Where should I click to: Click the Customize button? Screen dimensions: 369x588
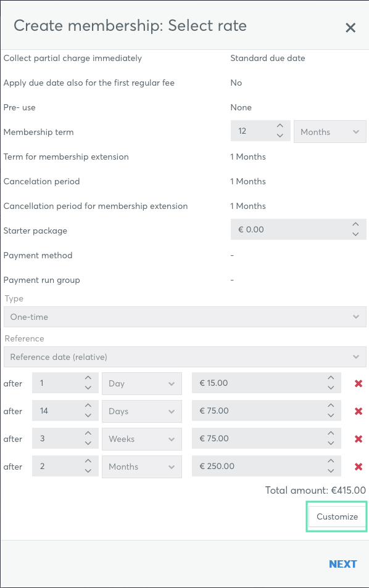click(x=337, y=517)
